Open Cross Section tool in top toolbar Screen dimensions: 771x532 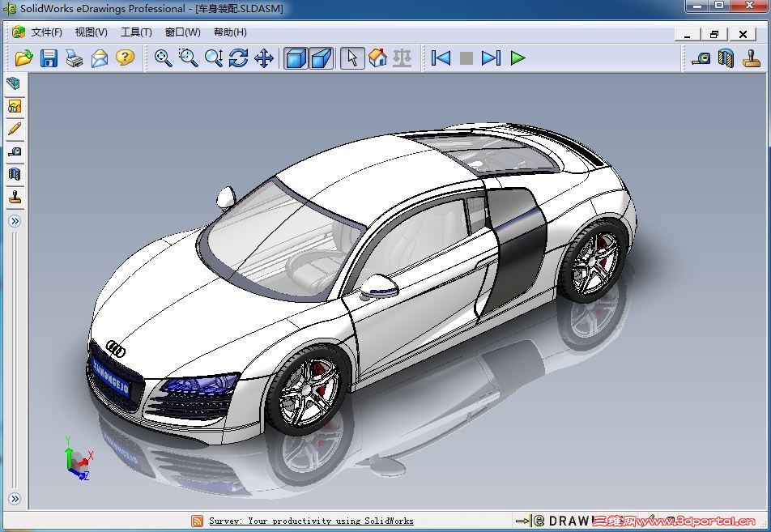[726, 58]
